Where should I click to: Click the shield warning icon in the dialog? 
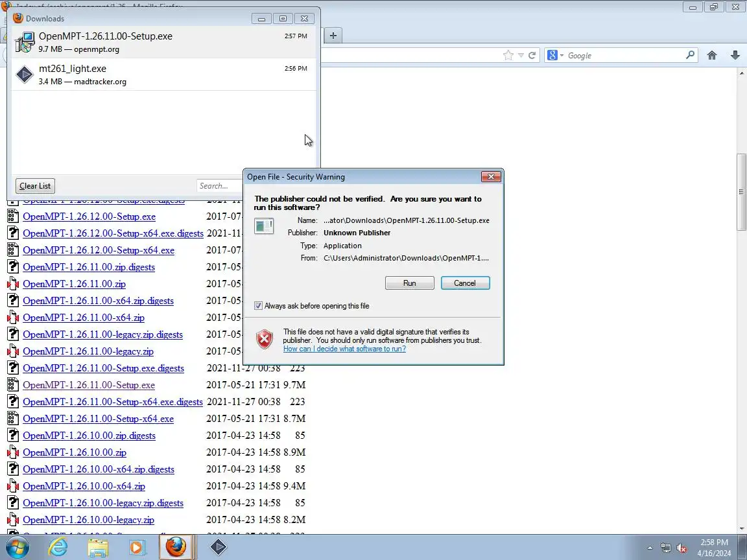[265, 340]
